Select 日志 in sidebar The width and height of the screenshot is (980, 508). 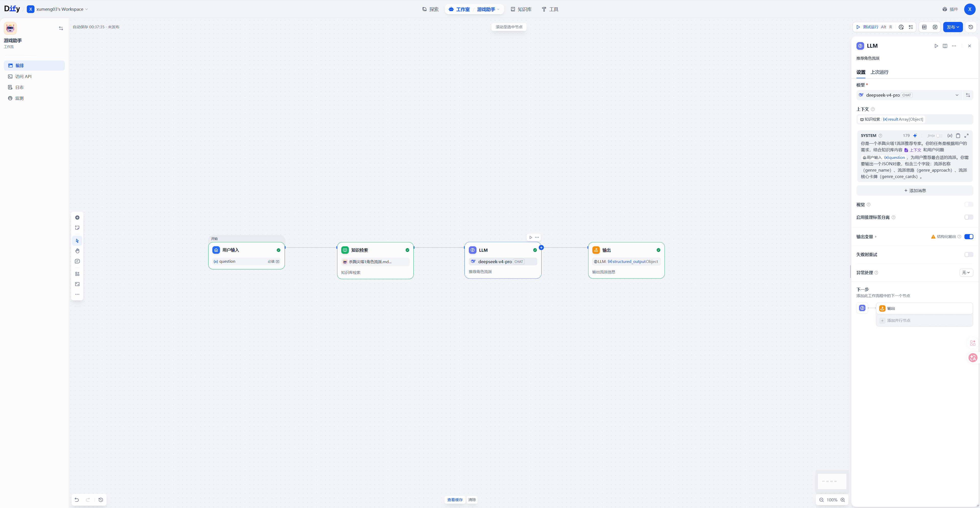34,87
